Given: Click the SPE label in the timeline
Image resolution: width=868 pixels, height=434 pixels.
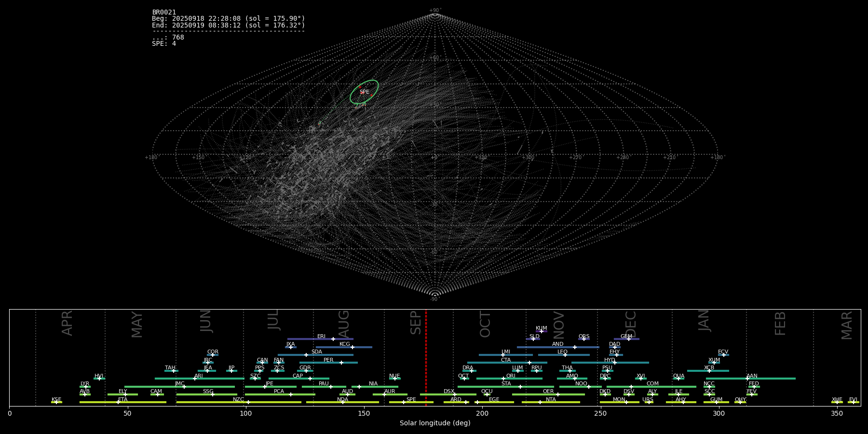Looking at the screenshot, I should tap(411, 400).
